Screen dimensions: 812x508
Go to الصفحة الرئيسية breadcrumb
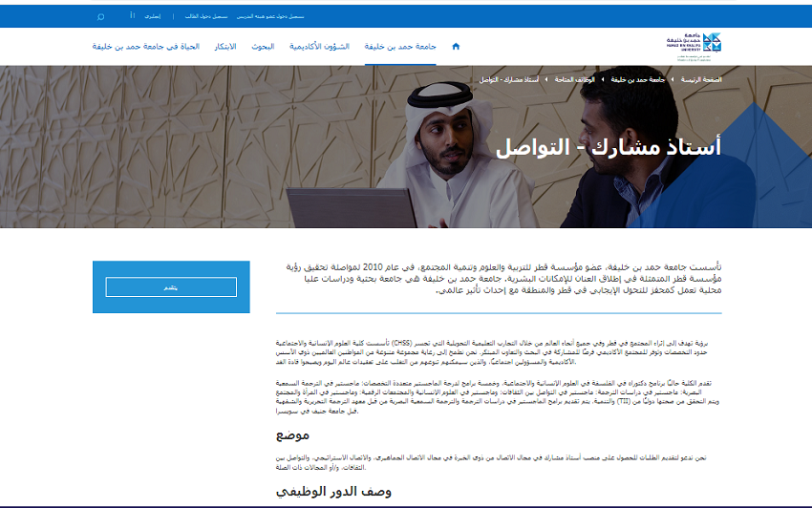[x=701, y=79]
